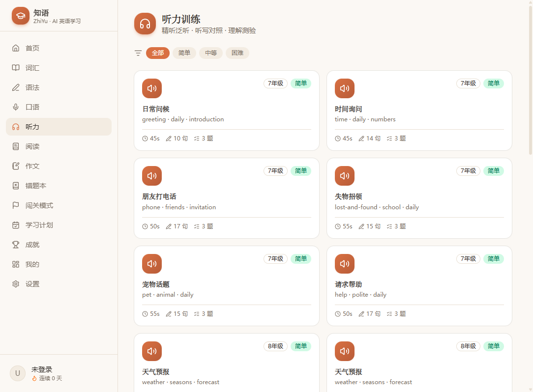Screen dimensions: 533x392
Task: Click 'time · daily · numbers' tags
Action: point(365,119)
